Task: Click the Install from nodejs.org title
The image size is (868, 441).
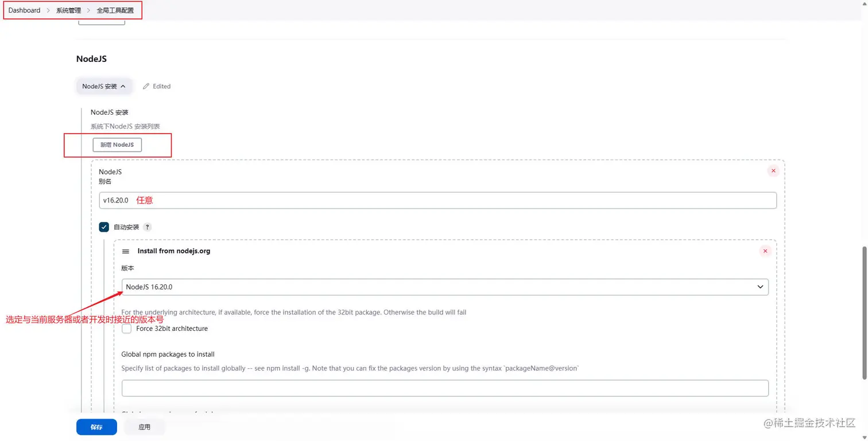Action: coord(174,251)
